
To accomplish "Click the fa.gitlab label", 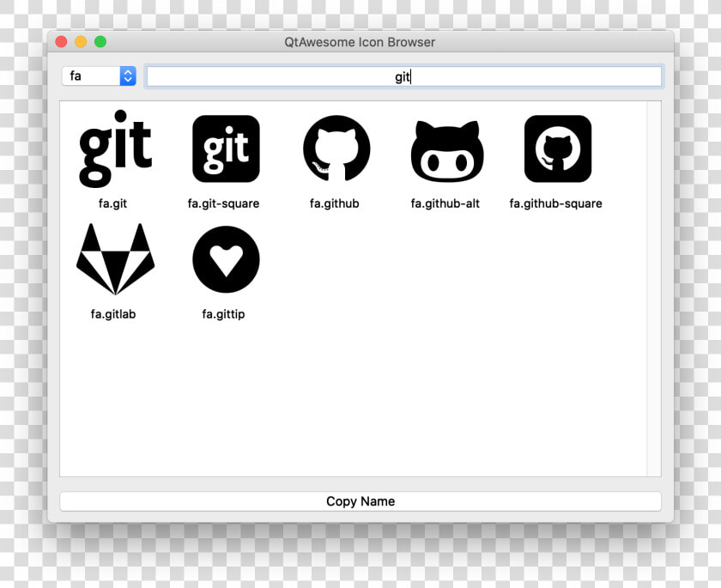I will (x=113, y=314).
